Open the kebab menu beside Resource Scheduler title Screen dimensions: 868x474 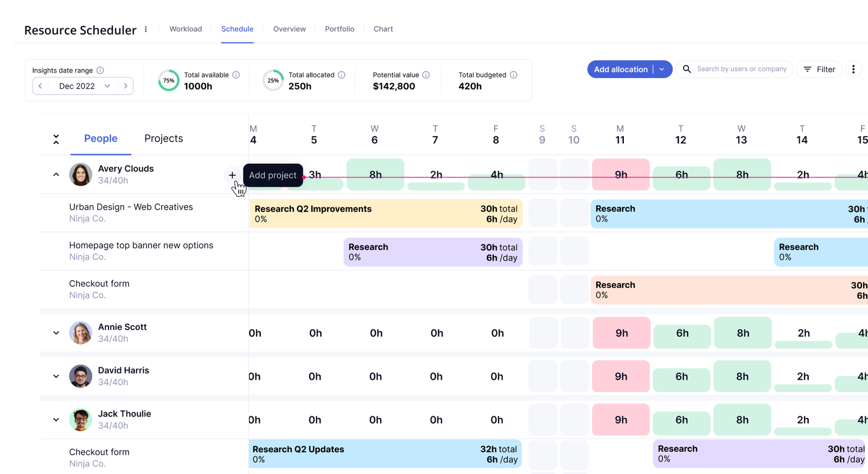coord(146,29)
